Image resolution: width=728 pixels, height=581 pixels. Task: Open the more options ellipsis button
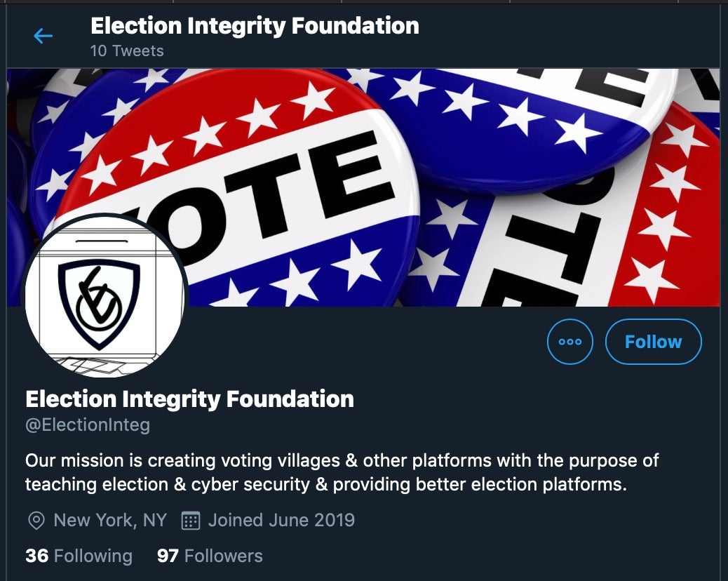pyautogui.click(x=569, y=342)
